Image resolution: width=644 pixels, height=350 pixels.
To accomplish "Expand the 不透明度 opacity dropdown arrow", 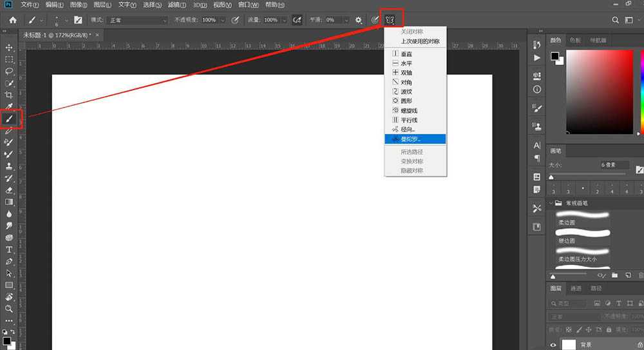I will point(223,20).
